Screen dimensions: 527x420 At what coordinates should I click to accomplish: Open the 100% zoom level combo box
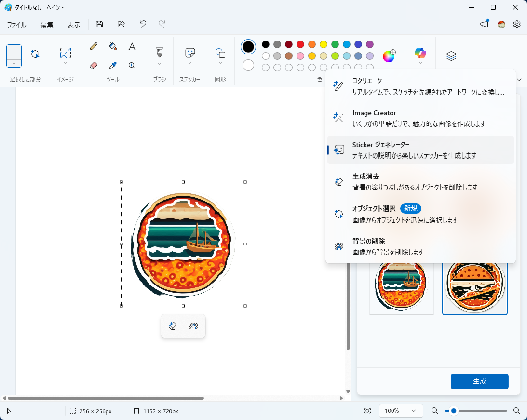[401, 410]
